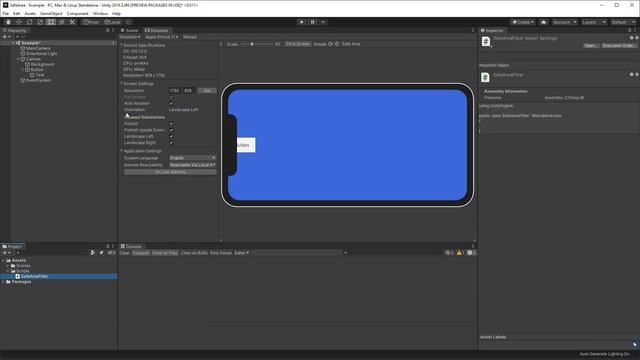This screenshot has width=640, height=360.
Task: Collapse the Button object in Hierarchy
Action: click(23, 70)
